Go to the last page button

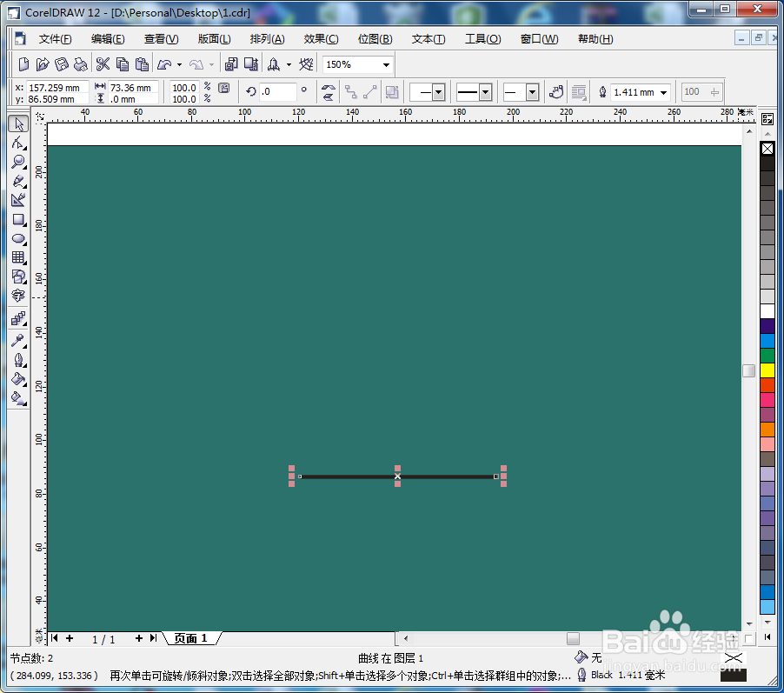[154, 638]
